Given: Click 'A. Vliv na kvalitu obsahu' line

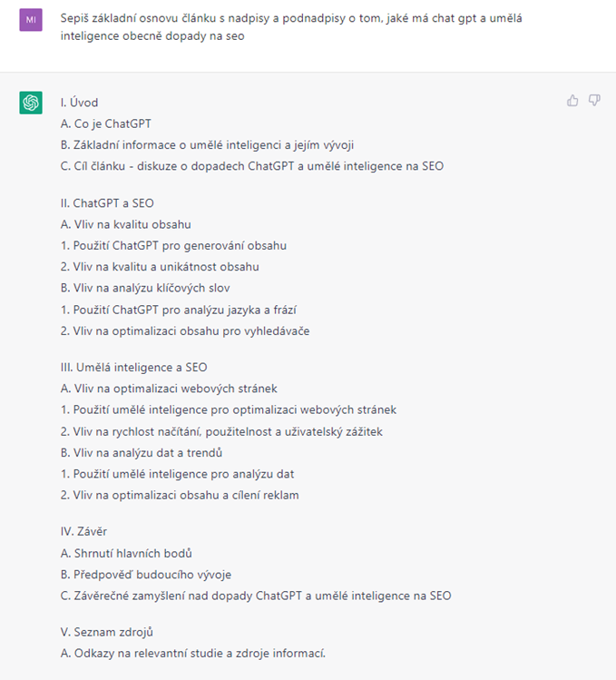Looking at the screenshot, I should click(126, 224).
